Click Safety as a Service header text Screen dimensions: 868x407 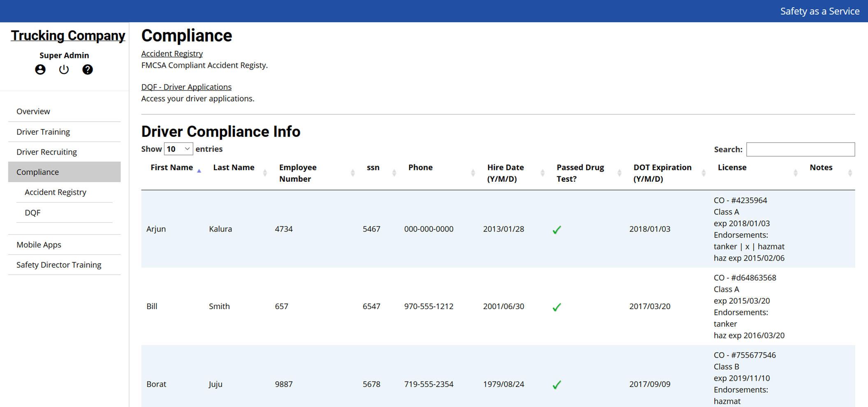click(820, 11)
